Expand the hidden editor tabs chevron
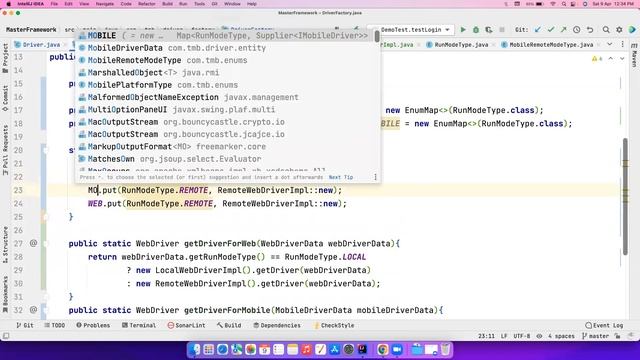The image size is (640, 360). (610, 44)
